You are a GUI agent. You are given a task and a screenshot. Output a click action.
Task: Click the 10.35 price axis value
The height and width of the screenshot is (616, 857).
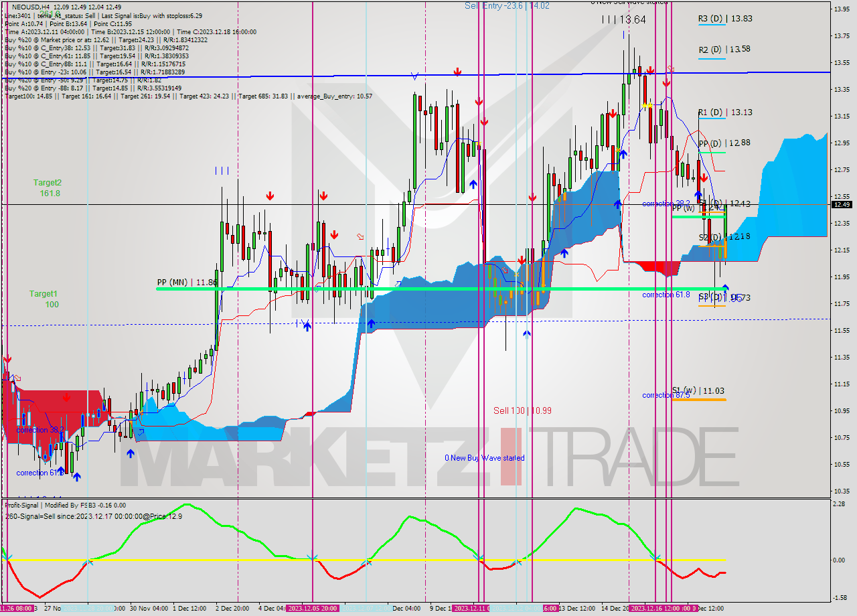click(843, 491)
